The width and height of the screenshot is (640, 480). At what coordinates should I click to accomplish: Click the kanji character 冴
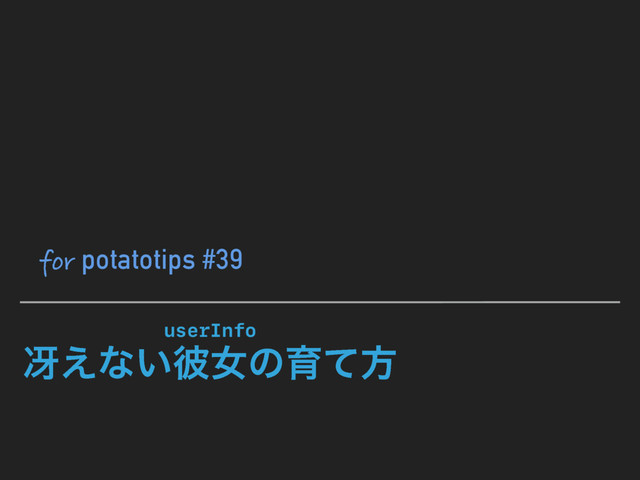tap(41, 363)
